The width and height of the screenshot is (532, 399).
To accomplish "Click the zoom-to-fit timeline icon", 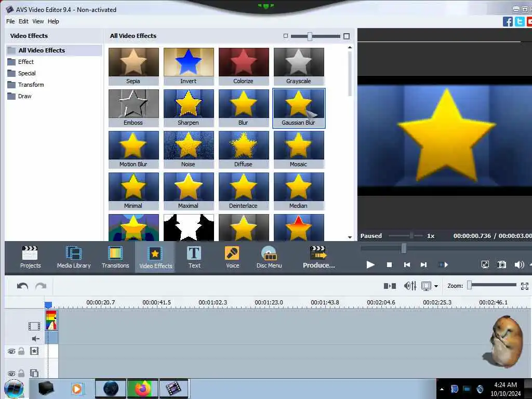I will point(524,286).
